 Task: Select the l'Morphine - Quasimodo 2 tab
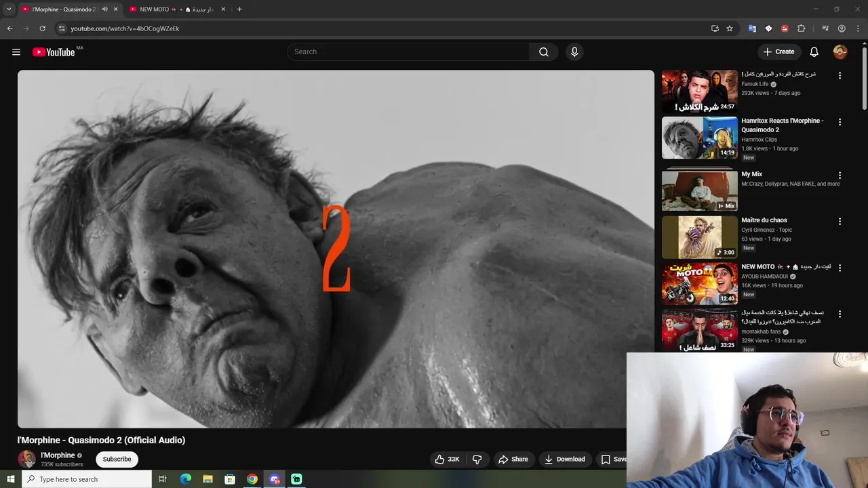[x=64, y=9]
